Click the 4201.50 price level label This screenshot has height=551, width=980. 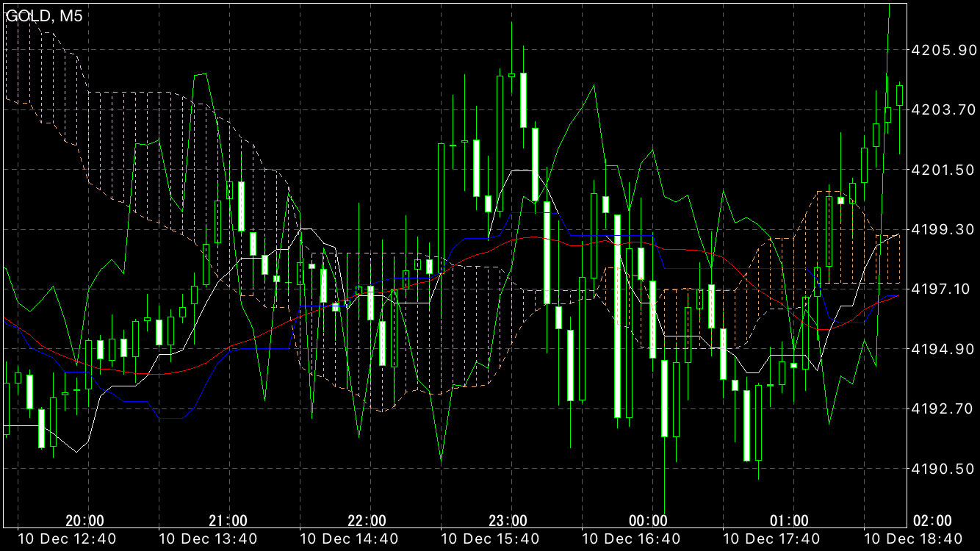(x=942, y=170)
